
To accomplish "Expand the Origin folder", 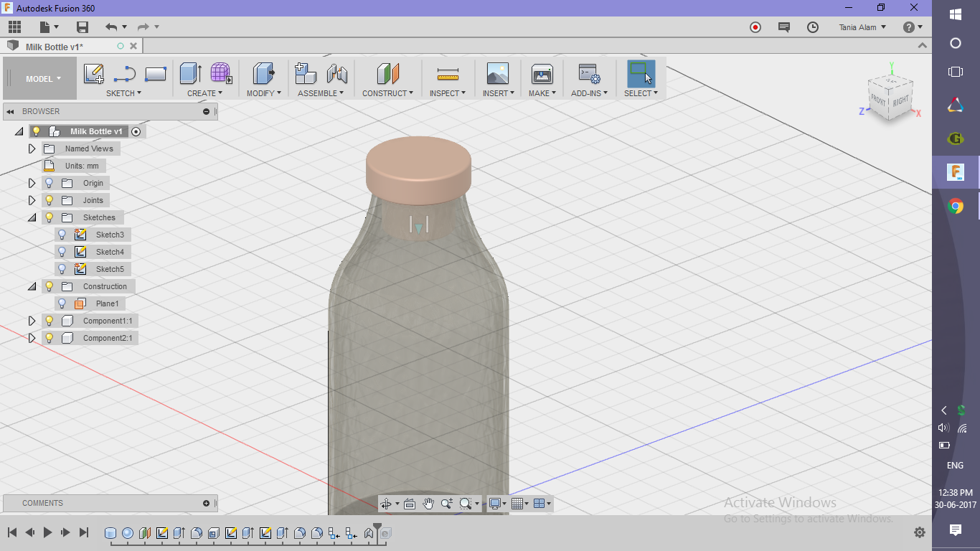I will (x=32, y=183).
